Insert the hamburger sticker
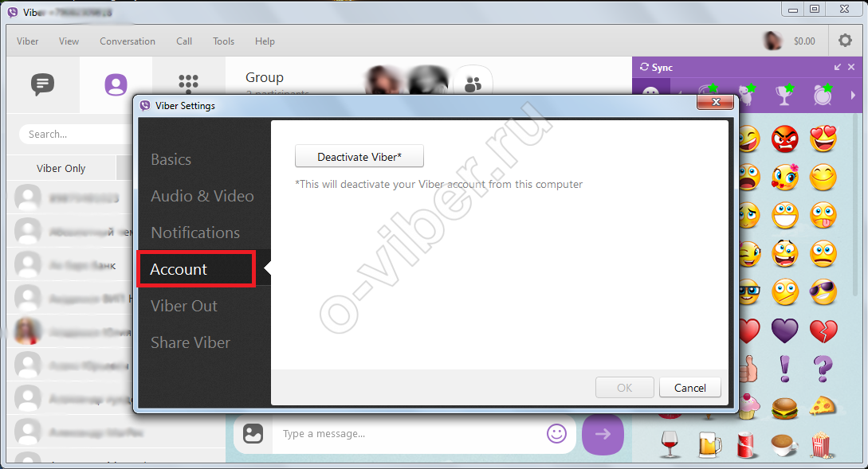This screenshot has height=469, width=868. click(785, 408)
